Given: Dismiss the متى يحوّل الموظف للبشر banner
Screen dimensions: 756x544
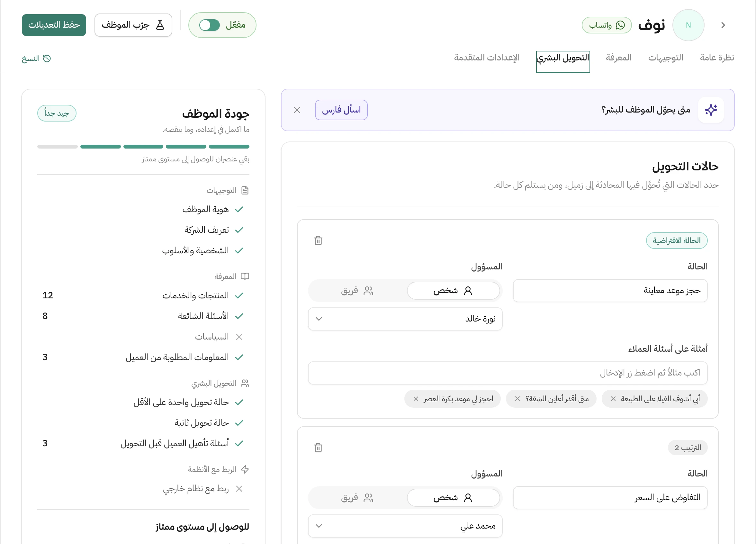Looking at the screenshot, I should coord(297,110).
